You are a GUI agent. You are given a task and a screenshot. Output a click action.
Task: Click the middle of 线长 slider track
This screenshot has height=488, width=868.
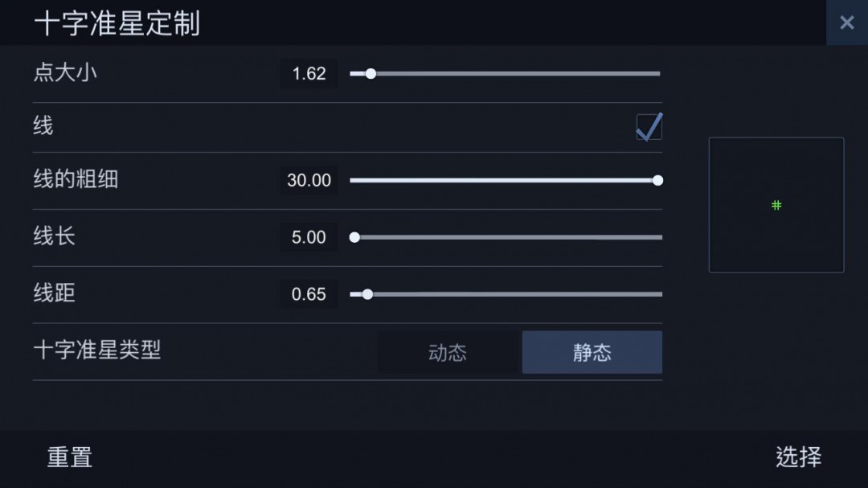click(506, 238)
